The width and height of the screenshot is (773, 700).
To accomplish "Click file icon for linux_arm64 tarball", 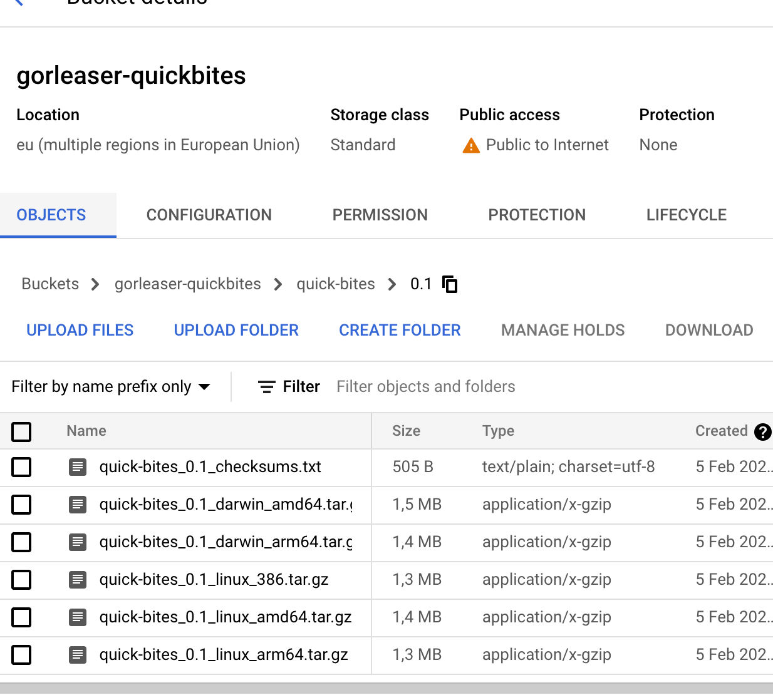I will pos(78,655).
